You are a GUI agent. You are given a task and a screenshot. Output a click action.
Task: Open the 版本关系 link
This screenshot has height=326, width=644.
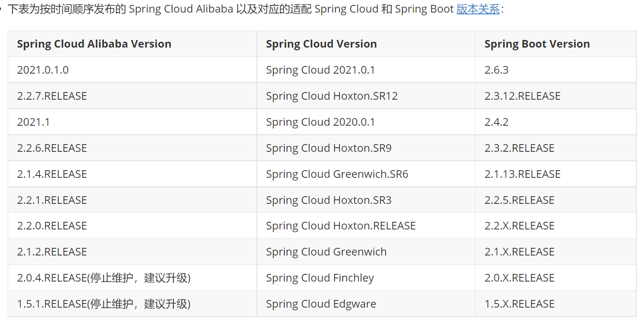tap(478, 9)
